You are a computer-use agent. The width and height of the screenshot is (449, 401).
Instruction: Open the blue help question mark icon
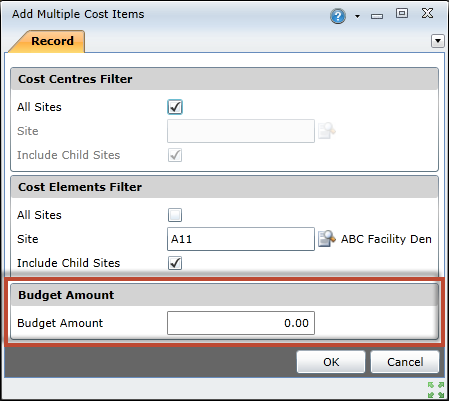(x=338, y=16)
